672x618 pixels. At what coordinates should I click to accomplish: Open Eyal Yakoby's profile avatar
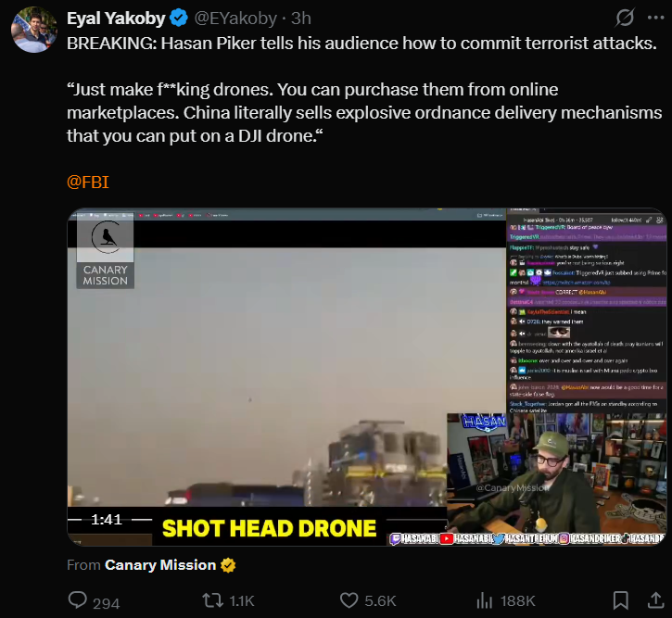34,30
